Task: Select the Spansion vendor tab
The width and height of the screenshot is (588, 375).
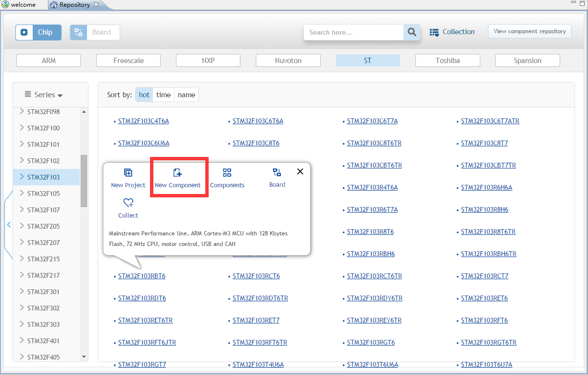Action: point(527,61)
